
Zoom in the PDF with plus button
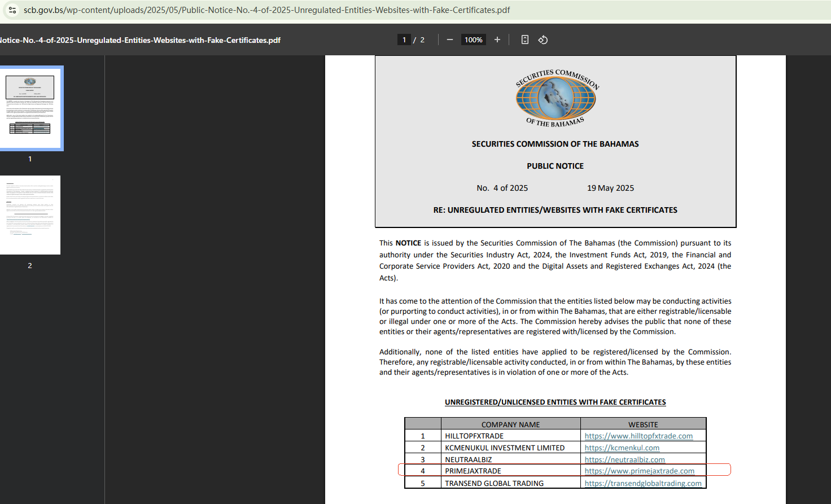(497, 40)
